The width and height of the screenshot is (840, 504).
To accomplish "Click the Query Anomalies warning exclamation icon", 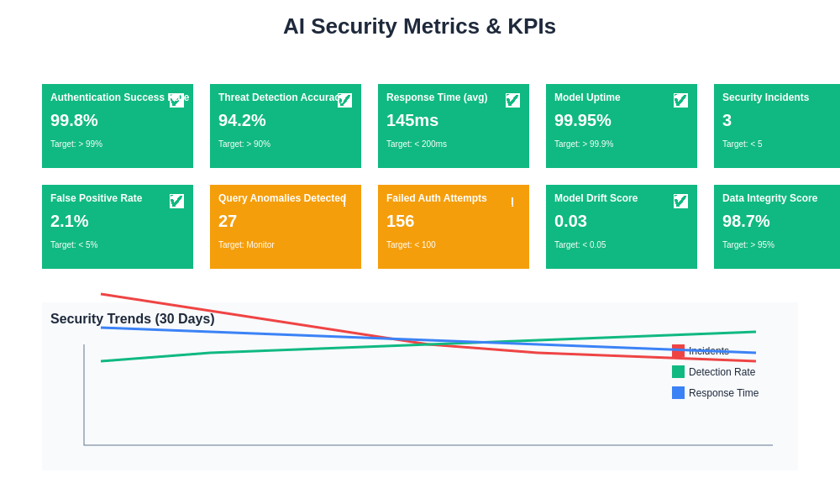I will pyautogui.click(x=344, y=202).
